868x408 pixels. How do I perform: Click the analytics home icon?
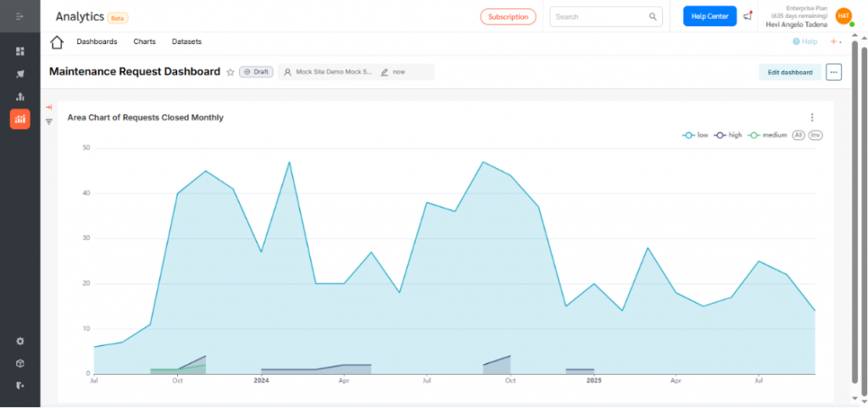[x=57, y=42]
